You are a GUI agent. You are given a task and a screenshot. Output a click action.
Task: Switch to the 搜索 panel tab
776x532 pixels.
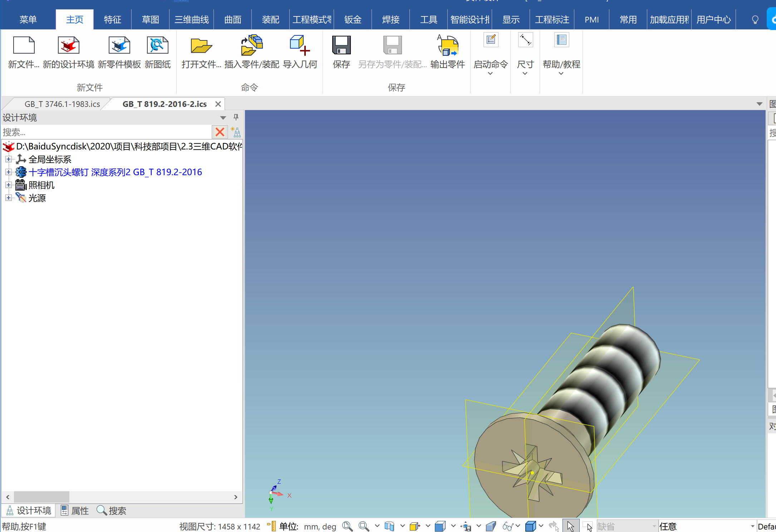pyautogui.click(x=112, y=511)
